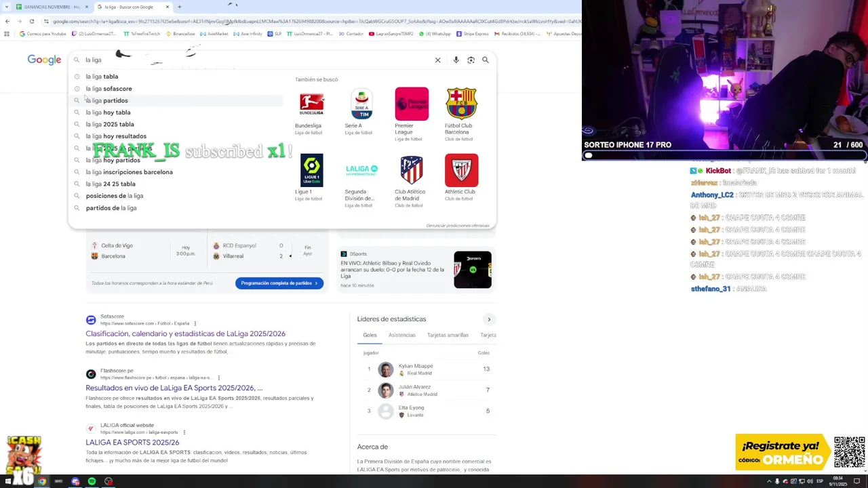Open Google Lens image search
Image resolution: width=868 pixels, height=488 pixels.
pos(471,60)
